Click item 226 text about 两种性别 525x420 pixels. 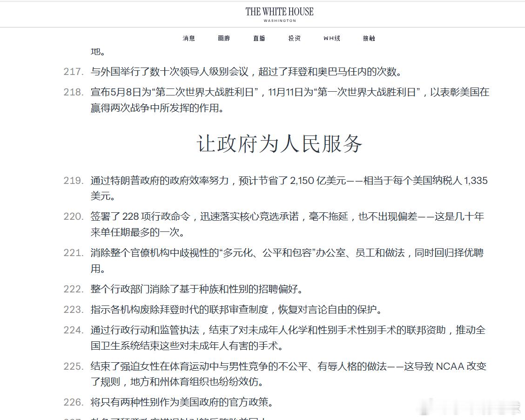tap(182, 402)
